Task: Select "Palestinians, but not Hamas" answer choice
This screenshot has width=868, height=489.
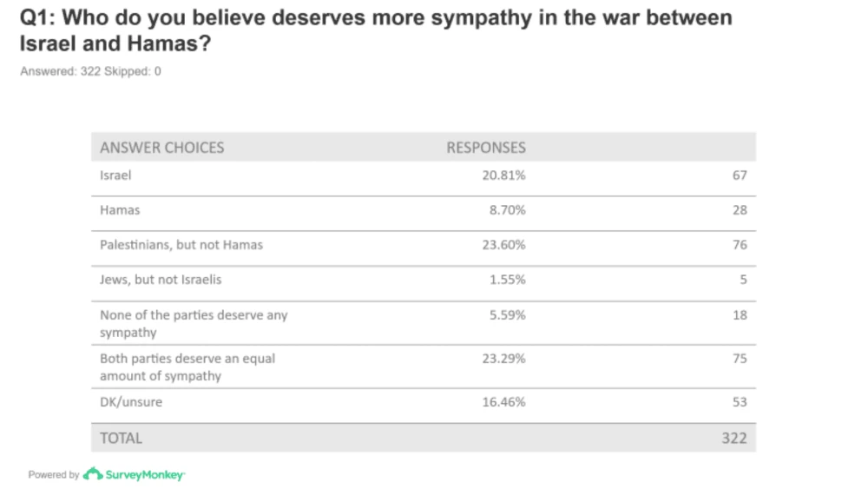Action: [x=181, y=245]
